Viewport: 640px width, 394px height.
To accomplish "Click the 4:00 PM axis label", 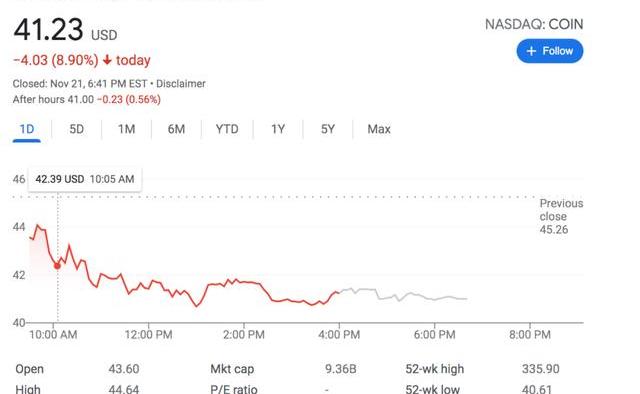I will click(339, 335).
